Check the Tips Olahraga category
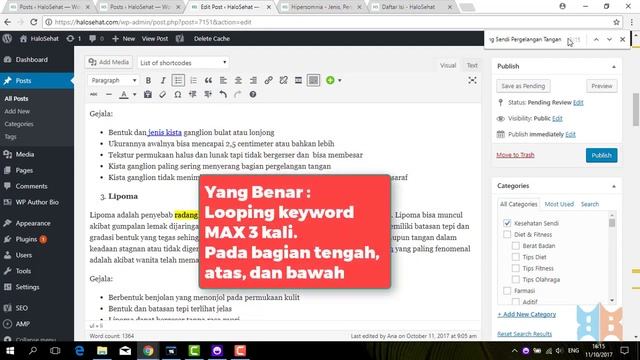 point(516,279)
